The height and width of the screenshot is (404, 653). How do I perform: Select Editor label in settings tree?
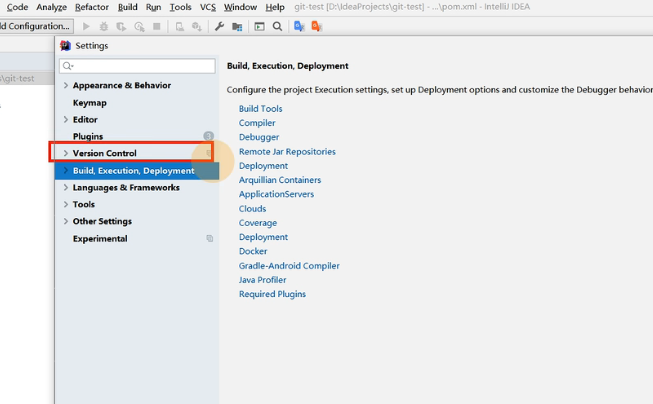(x=85, y=120)
